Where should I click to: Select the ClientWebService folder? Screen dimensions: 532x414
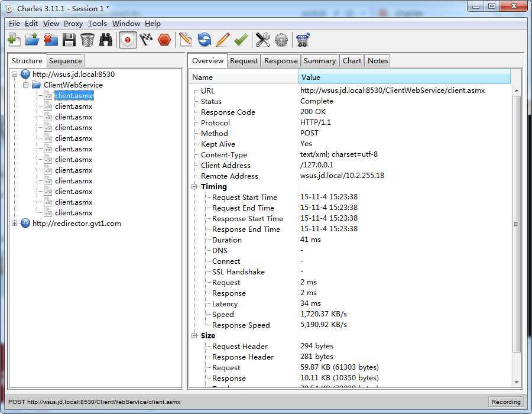(73, 85)
